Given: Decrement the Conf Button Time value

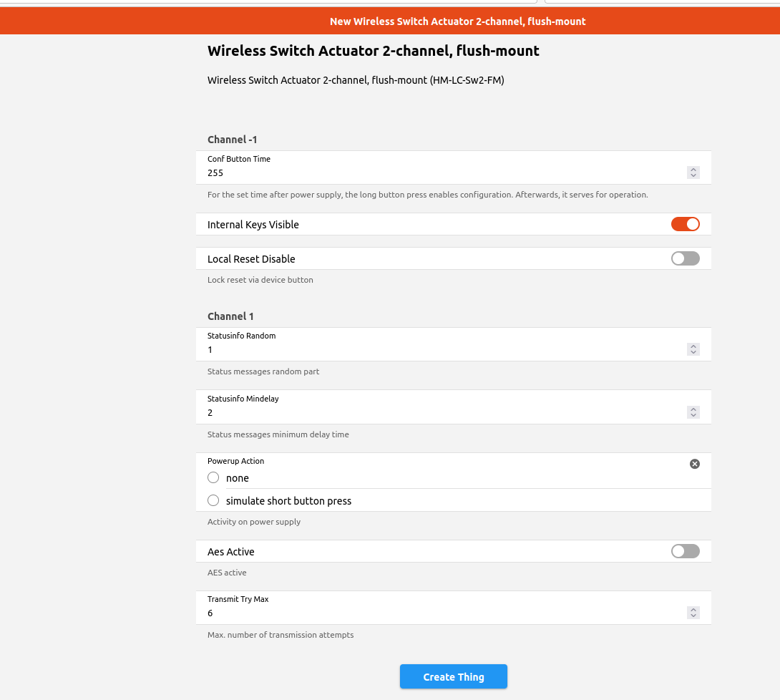Looking at the screenshot, I should tap(693, 175).
